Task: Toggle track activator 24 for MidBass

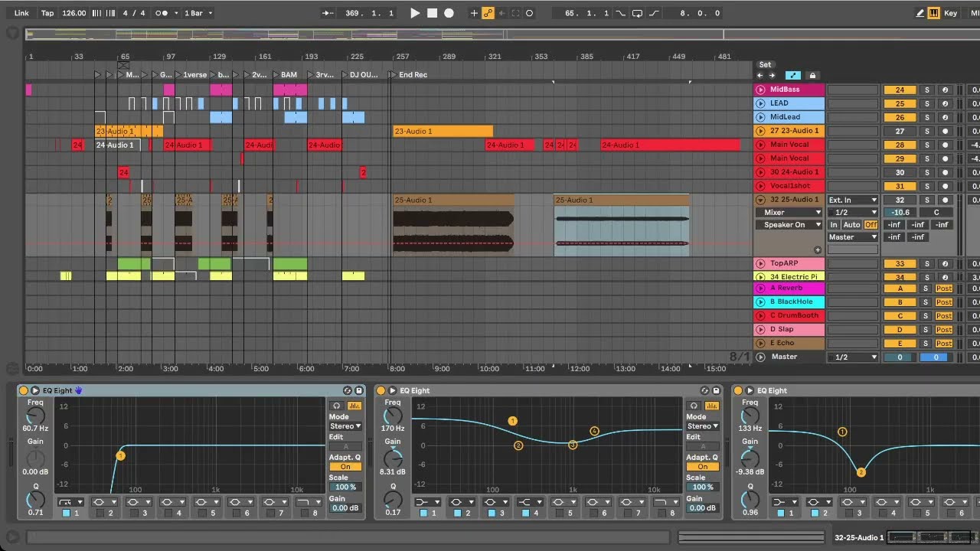Action: click(900, 90)
